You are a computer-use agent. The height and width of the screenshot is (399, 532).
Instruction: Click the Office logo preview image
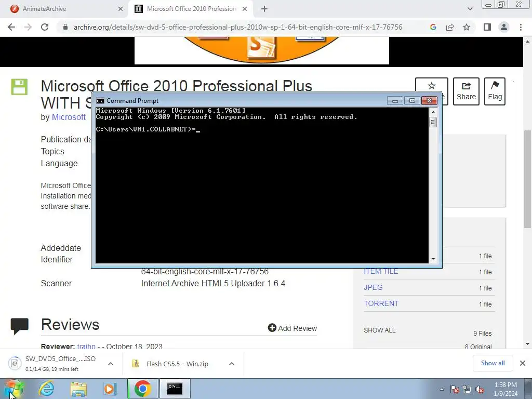click(262, 50)
